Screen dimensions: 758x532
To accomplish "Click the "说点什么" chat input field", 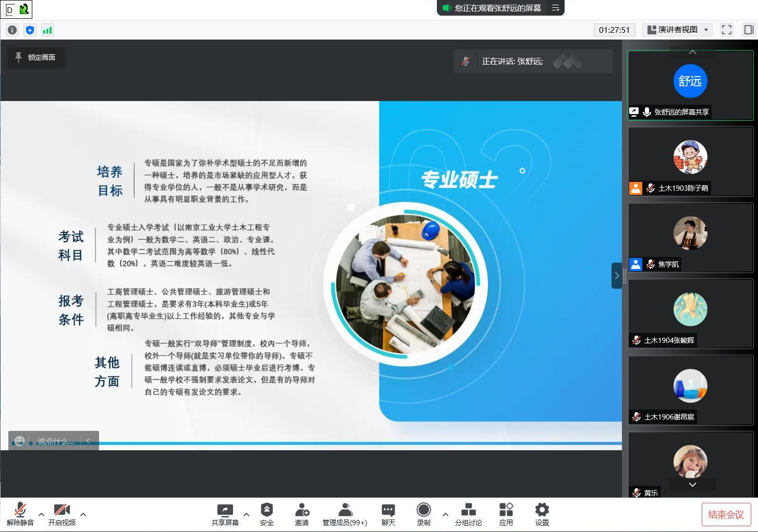I will pos(55,441).
